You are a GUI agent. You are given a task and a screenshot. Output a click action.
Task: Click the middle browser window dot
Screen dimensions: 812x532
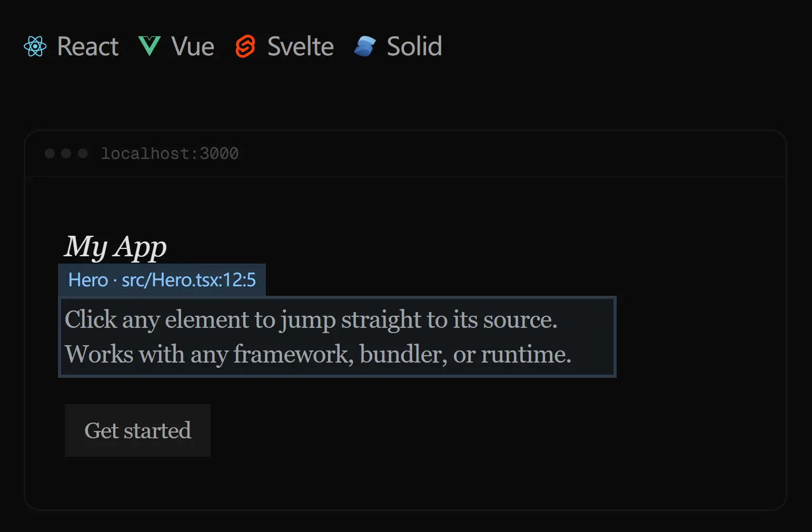(x=65, y=153)
